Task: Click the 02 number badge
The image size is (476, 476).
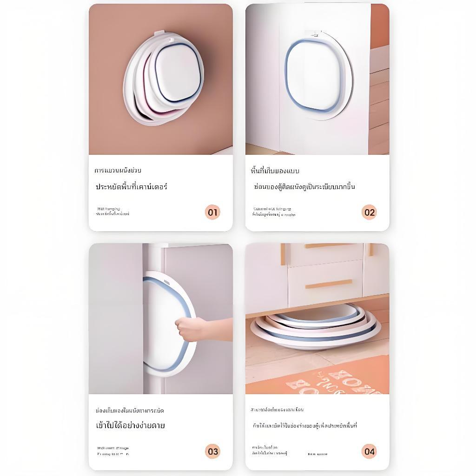Action: (369, 212)
